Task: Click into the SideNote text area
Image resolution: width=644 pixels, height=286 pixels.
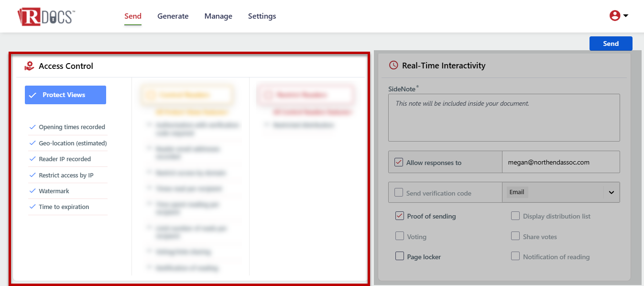Action: tap(504, 118)
